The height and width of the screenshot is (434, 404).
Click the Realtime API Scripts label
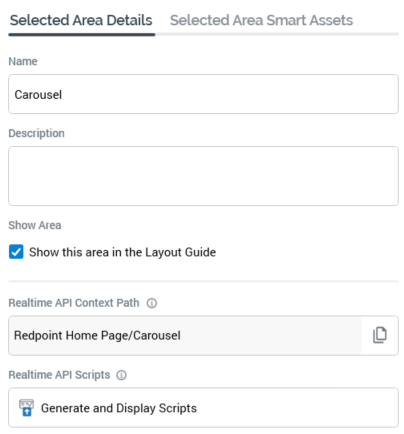pos(59,375)
